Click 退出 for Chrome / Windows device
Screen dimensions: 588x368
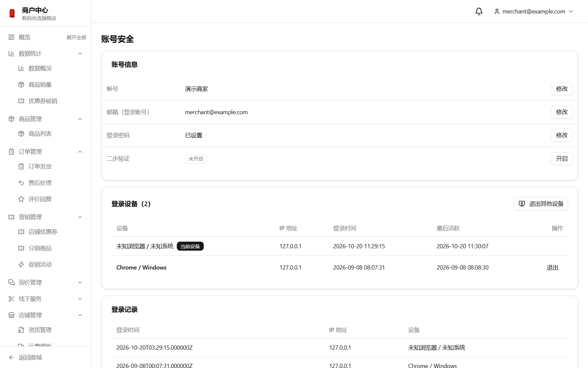pyautogui.click(x=552, y=268)
